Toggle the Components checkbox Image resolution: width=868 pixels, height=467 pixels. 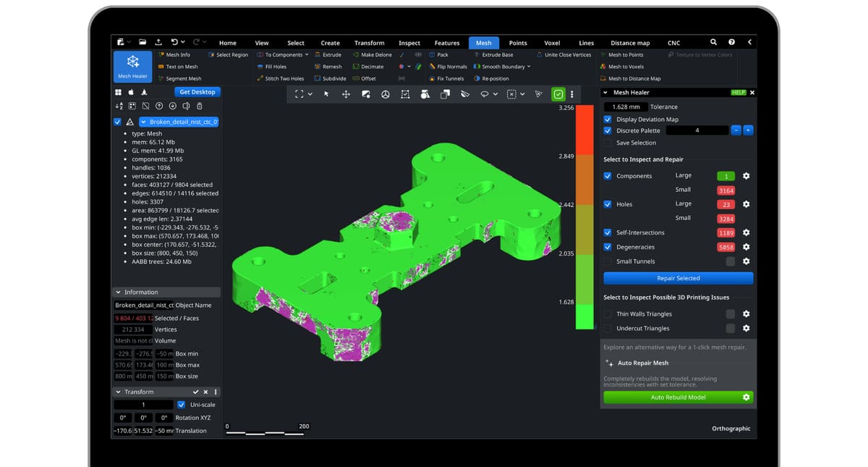click(x=608, y=176)
